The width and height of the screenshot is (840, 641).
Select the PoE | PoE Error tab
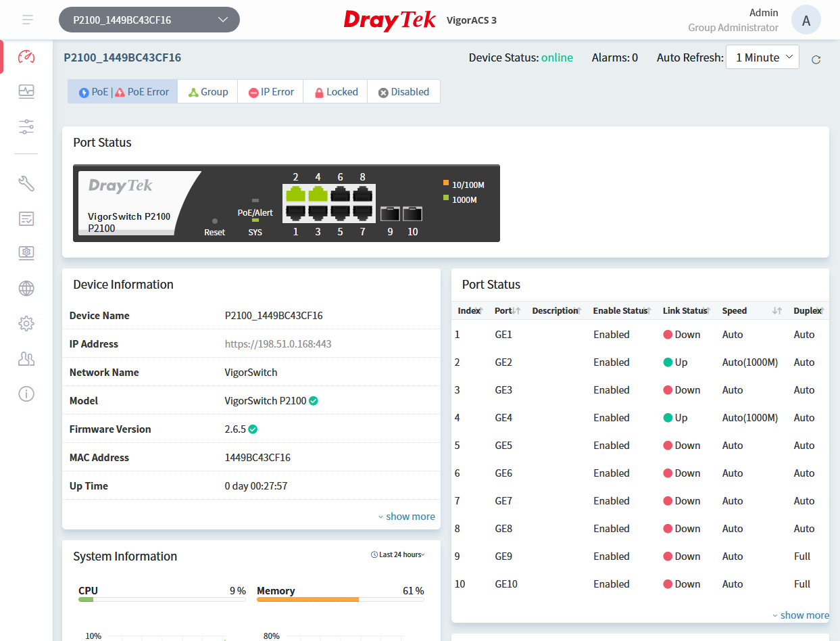[x=123, y=92]
